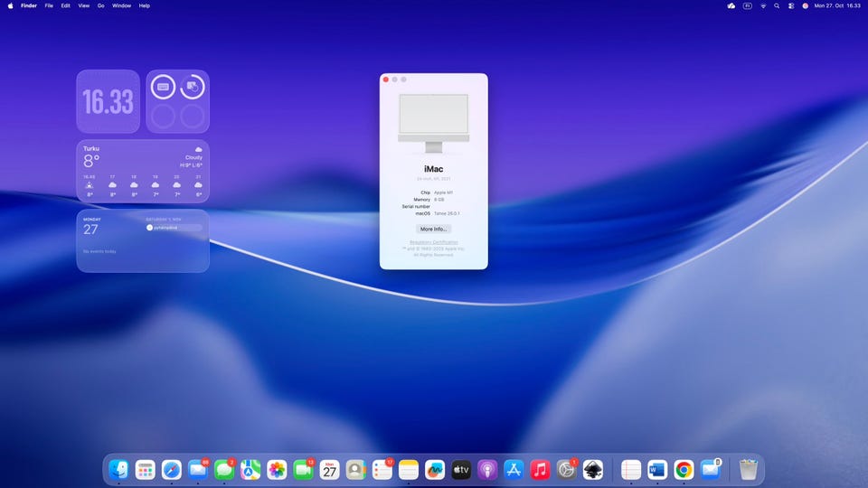
Task: Click the cloud sync status menu bar icon
Action: (x=731, y=5)
